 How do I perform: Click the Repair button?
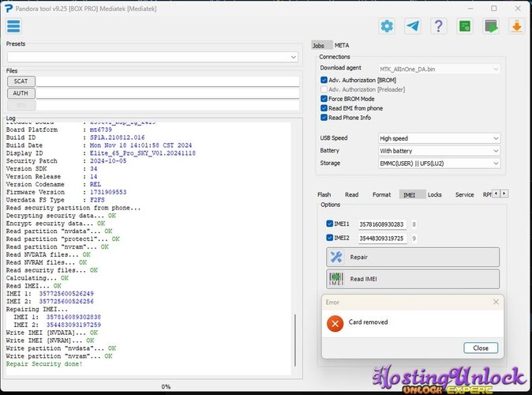(413, 257)
